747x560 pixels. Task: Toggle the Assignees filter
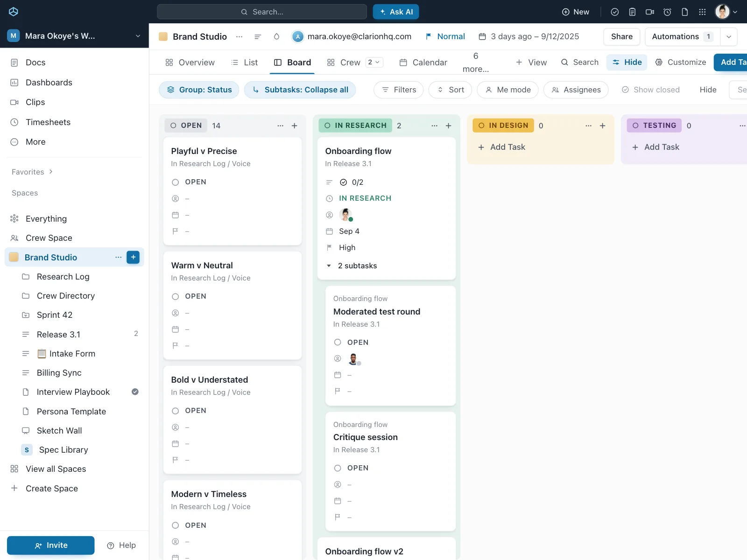coord(576,90)
